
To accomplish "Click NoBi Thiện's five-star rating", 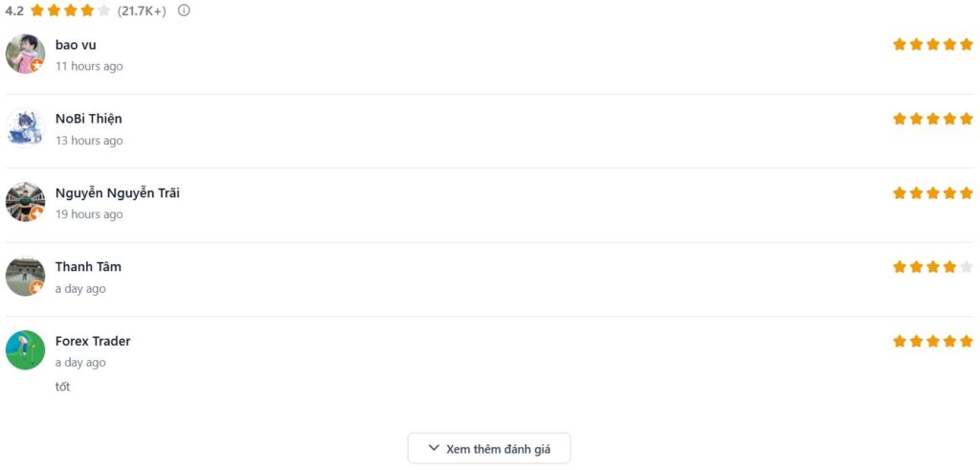I will [x=932, y=119].
